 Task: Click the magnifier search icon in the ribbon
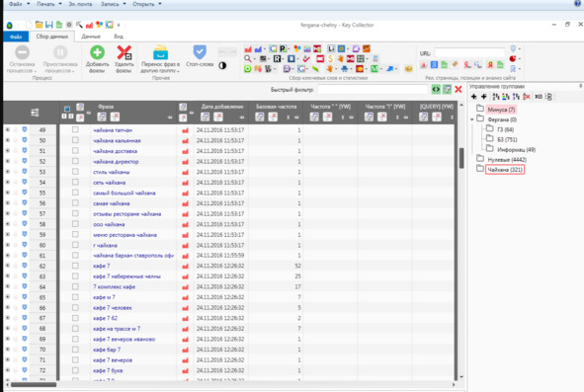[x=248, y=59]
